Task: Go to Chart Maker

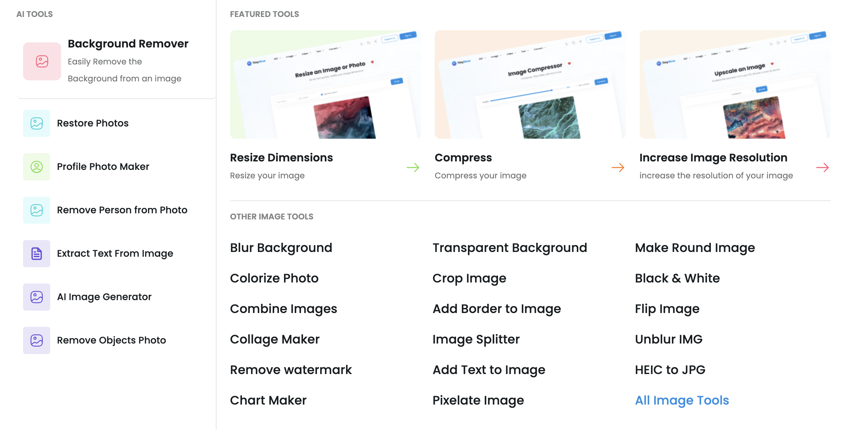Action: coord(268,400)
